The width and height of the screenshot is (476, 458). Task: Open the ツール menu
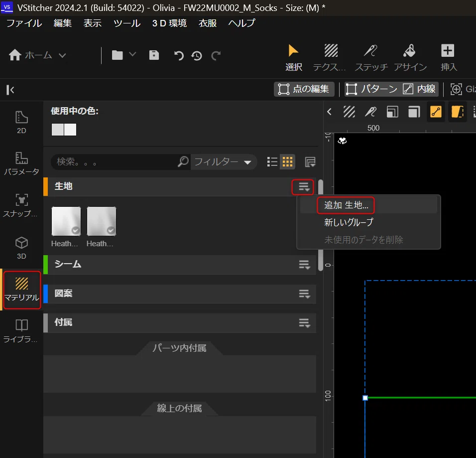coord(127,23)
